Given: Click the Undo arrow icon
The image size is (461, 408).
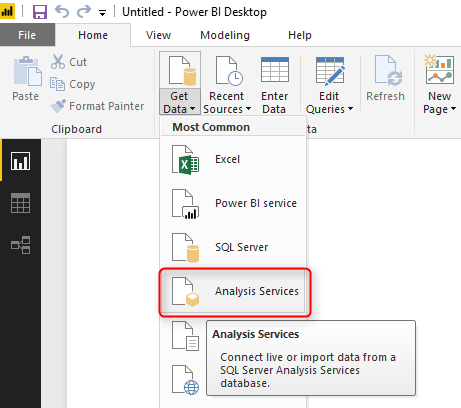Looking at the screenshot, I should [x=62, y=11].
